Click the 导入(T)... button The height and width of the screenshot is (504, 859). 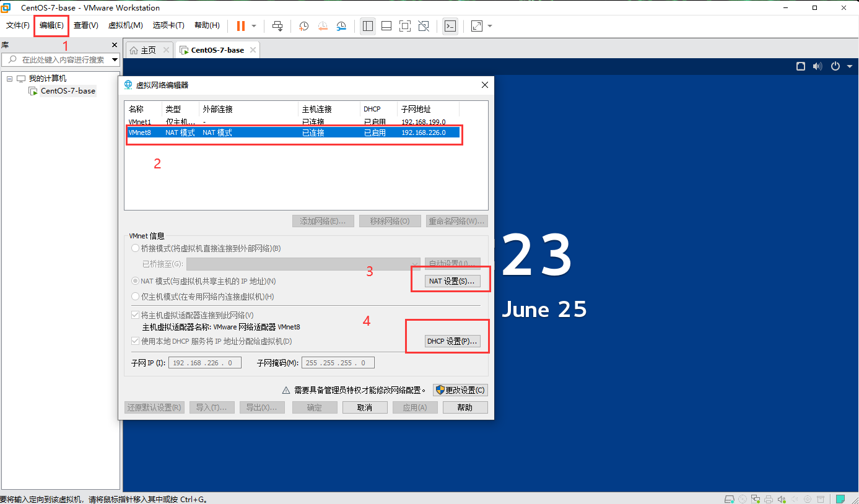point(212,407)
